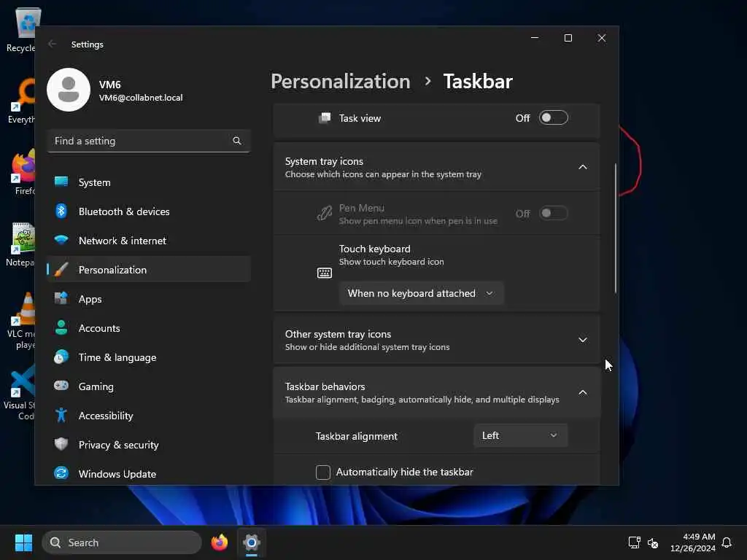Viewport: 747px width, 560px height.
Task: Click the Recycle Bin desktop icon
Action: pyautogui.click(x=21, y=30)
